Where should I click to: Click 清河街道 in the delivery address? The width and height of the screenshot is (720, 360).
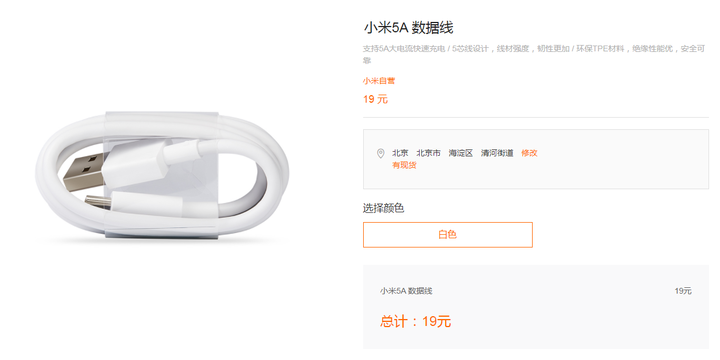click(497, 153)
